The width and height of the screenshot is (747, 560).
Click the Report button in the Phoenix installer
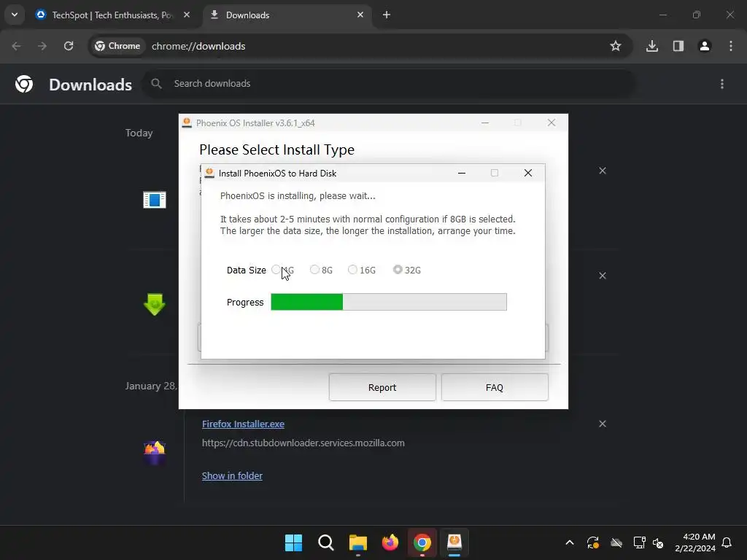pos(382,387)
